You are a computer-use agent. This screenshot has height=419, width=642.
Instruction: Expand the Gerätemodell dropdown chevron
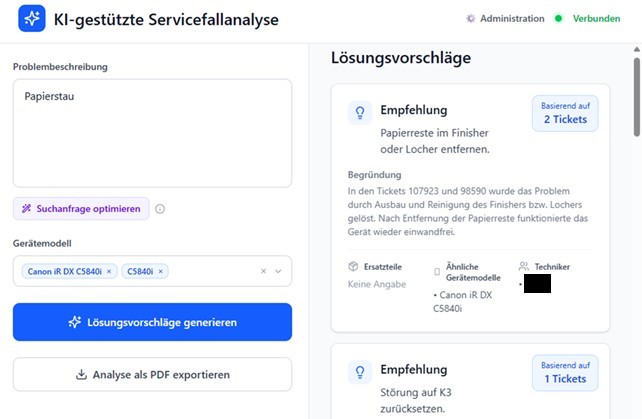coord(278,271)
